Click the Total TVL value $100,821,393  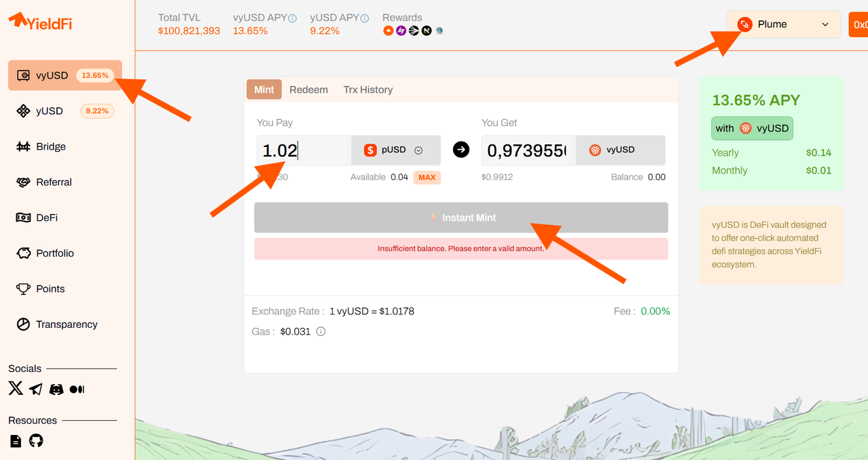tap(189, 31)
